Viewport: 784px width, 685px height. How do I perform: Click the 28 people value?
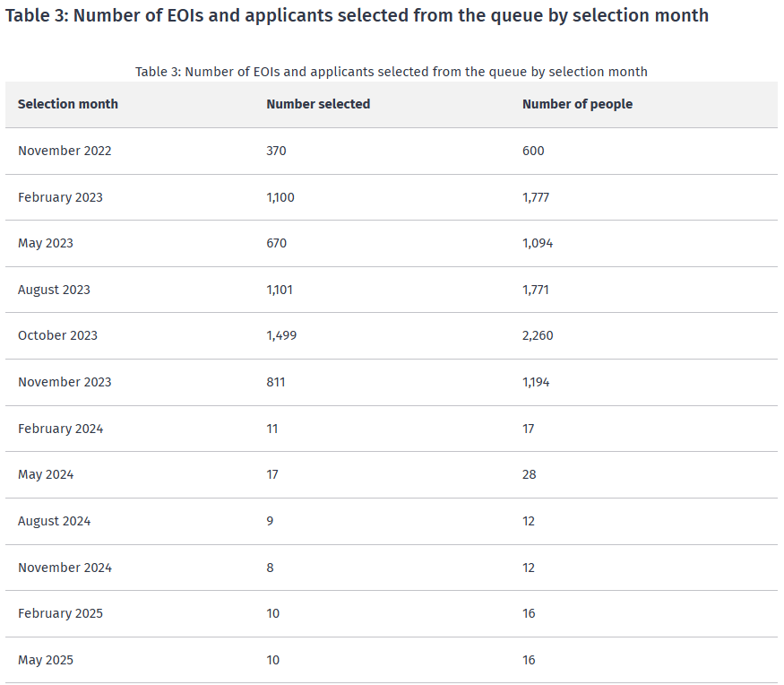[x=530, y=474]
